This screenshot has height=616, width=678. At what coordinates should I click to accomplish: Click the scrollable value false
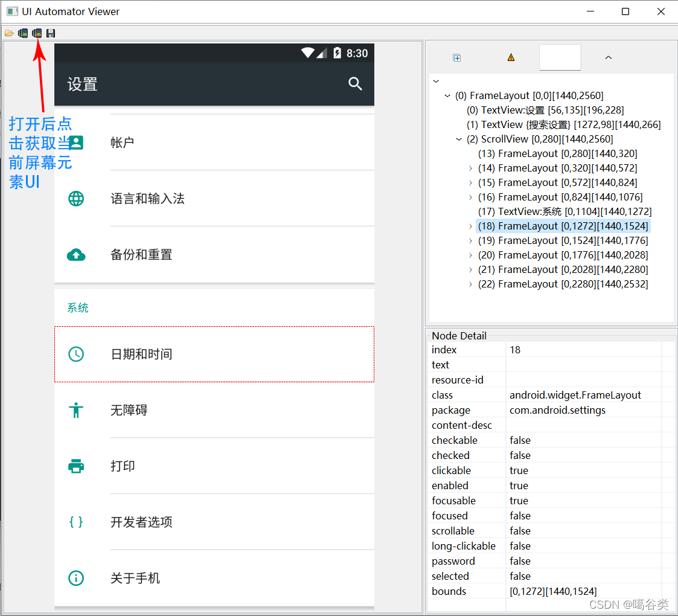[520, 531]
